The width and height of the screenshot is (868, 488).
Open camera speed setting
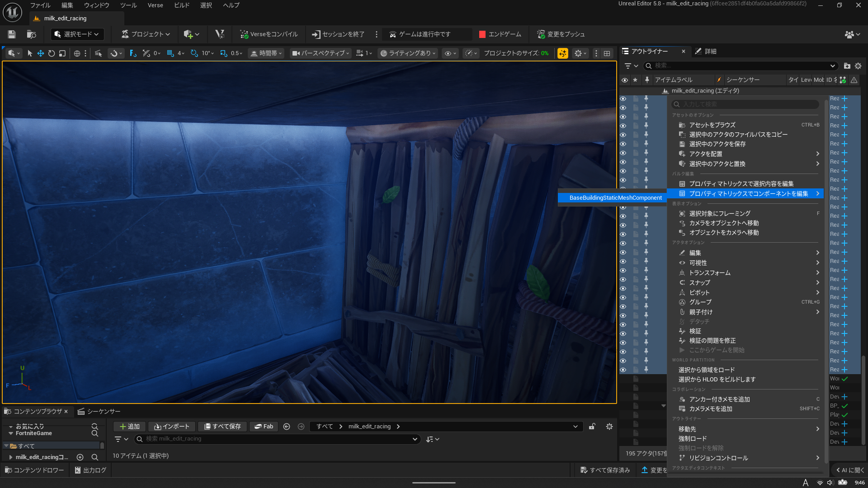[364, 53]
